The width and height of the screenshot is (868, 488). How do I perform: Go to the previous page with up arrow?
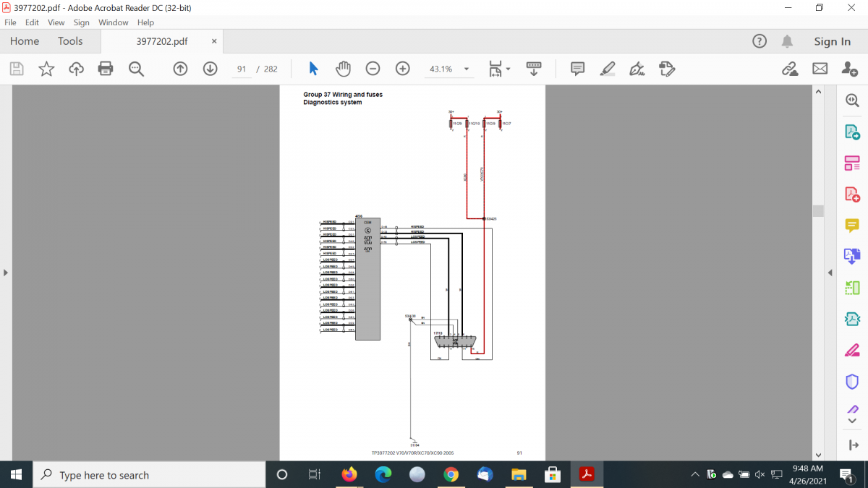180,69
